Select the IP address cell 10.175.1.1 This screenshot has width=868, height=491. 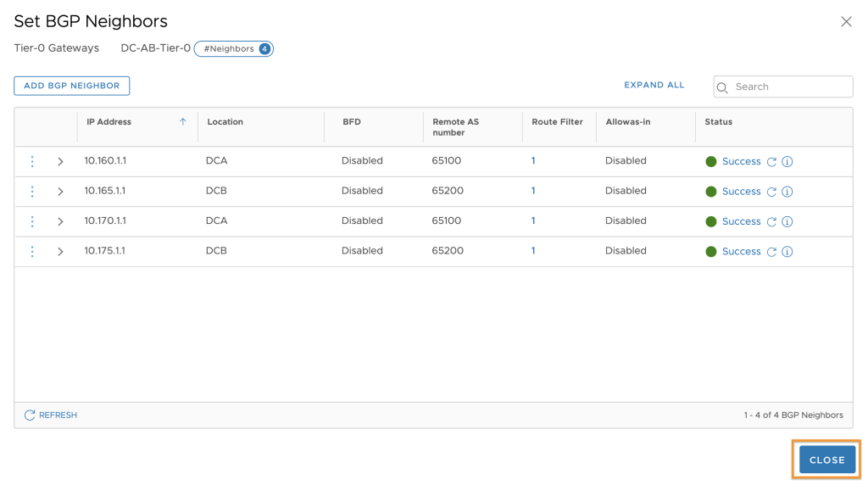click(105, 250)
